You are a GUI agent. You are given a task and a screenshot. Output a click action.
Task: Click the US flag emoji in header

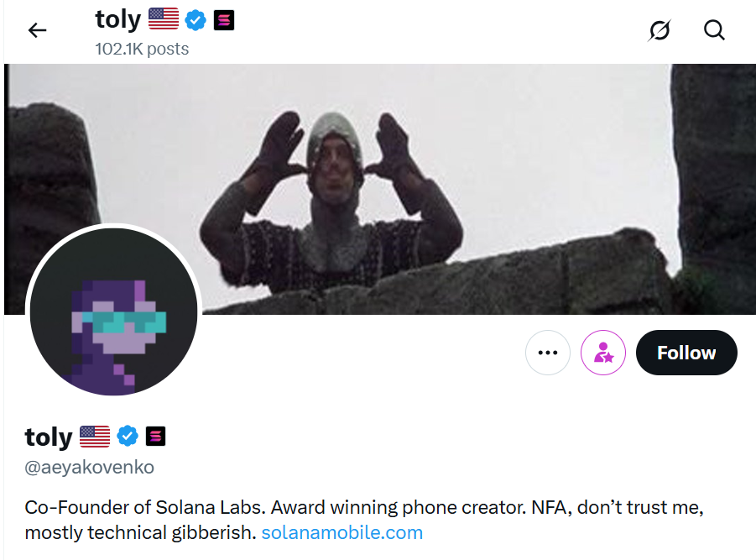point(164,18)
